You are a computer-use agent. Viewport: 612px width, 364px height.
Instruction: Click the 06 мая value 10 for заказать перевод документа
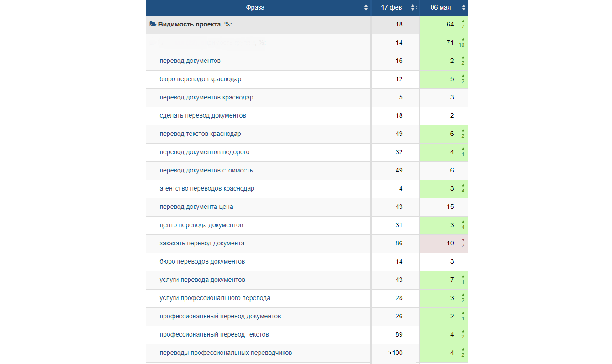[450, 244]
